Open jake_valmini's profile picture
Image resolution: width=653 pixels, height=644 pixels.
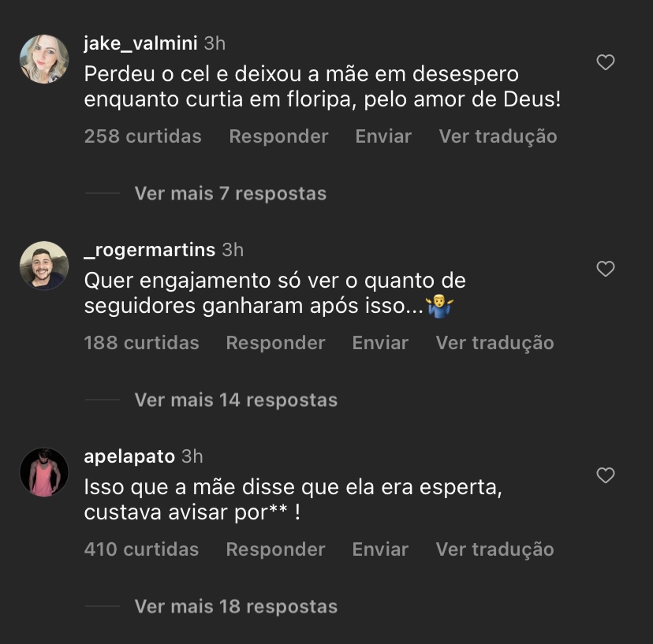pos(44,59)
